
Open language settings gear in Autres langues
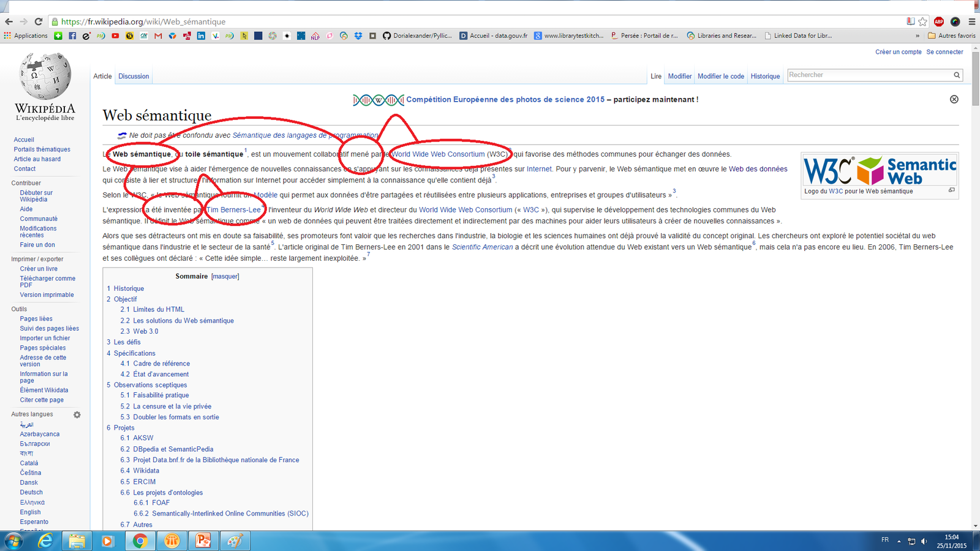click(x=77, y=415)
